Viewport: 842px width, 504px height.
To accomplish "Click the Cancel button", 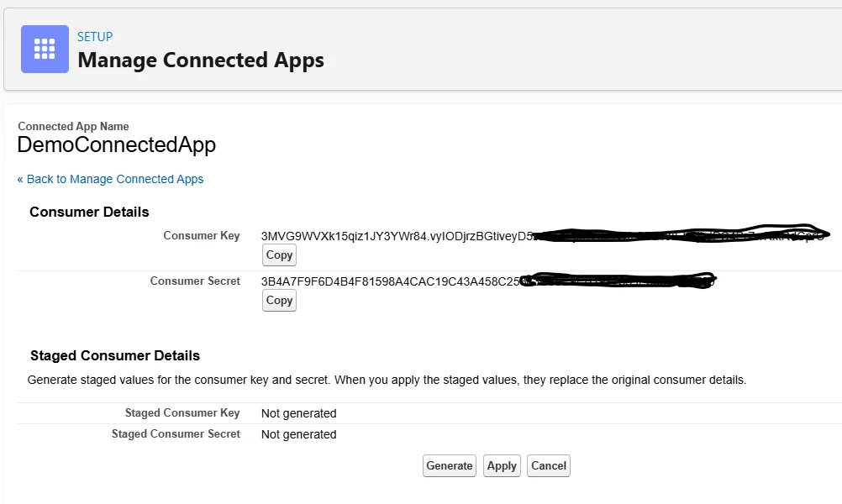I will [548, 466].
